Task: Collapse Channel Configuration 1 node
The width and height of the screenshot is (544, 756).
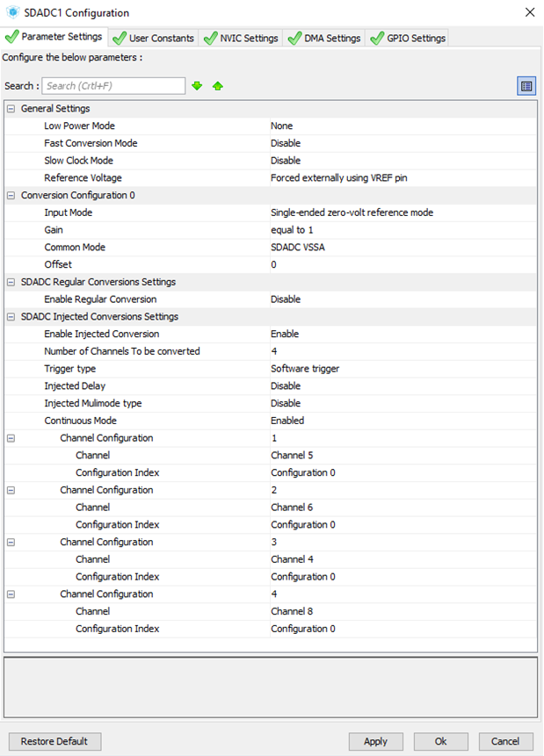Action: click(x=11, y=438)
